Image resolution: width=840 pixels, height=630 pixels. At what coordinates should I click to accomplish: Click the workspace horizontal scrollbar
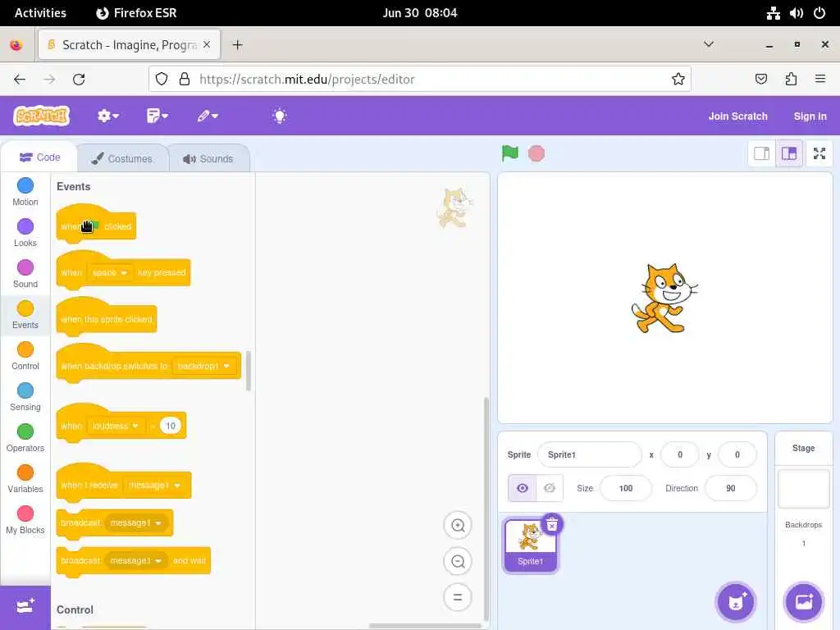point(425,626)
